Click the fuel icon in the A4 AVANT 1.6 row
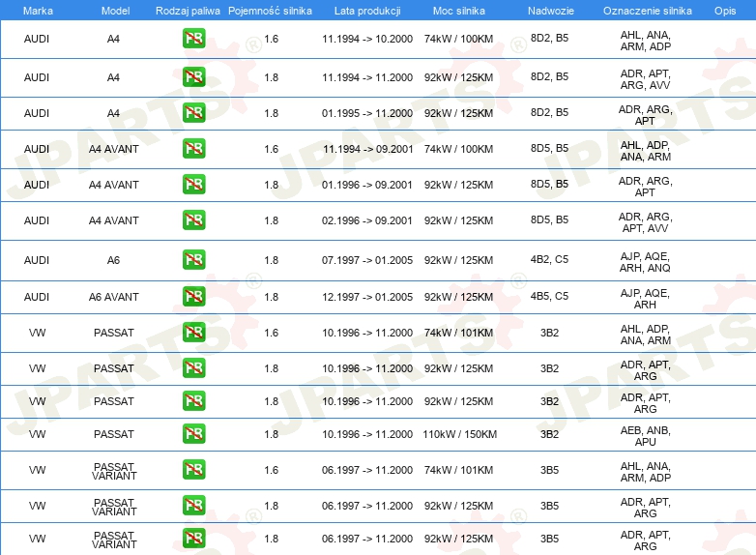Image resolution: width=756 pixels, height=555 pixels. [193, 149]
